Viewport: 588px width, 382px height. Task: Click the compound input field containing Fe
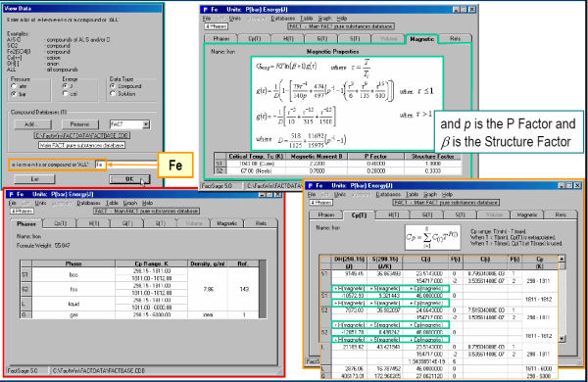pos(101,165)
